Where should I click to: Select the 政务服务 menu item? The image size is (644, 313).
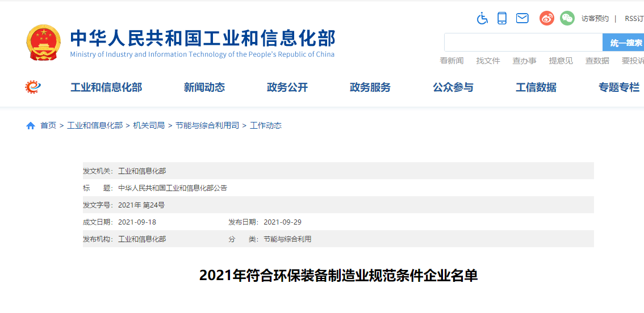coord(370,87)
